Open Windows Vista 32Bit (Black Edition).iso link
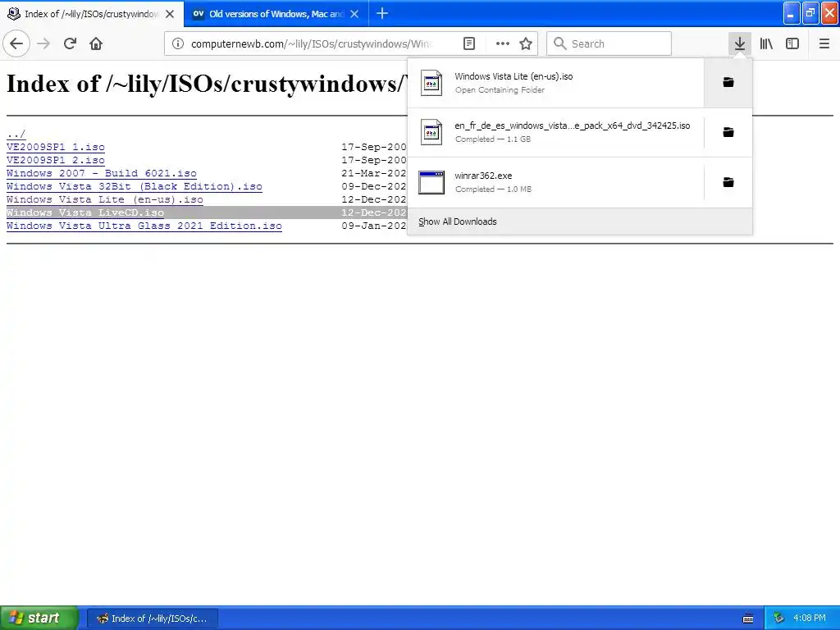Image resolution: width=840 pixels, height=630 pixels. [x=135, y=186]
